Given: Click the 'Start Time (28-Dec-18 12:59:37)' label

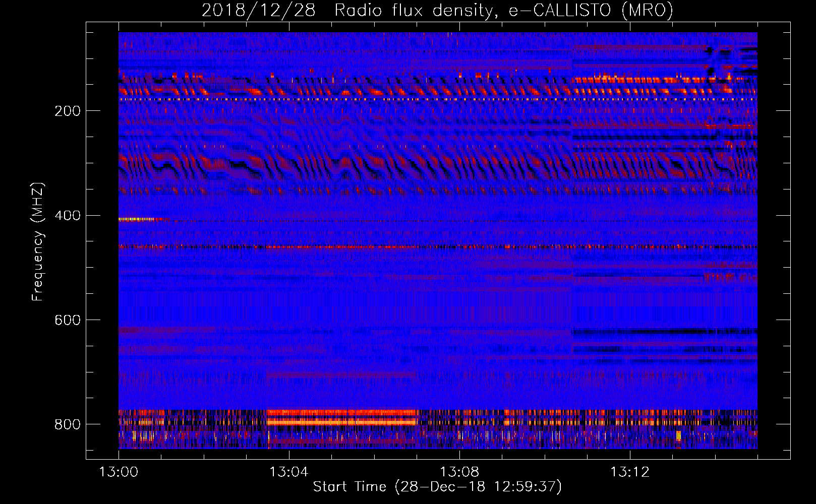Looking at the screenshot, I should pos(437,487).
